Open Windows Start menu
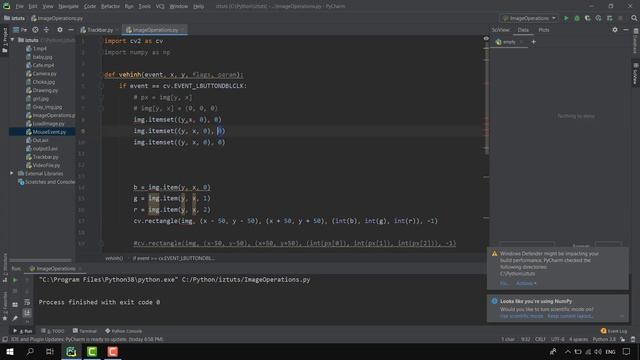Viewport: 640px width, 360px height. (x=10, y=351)
